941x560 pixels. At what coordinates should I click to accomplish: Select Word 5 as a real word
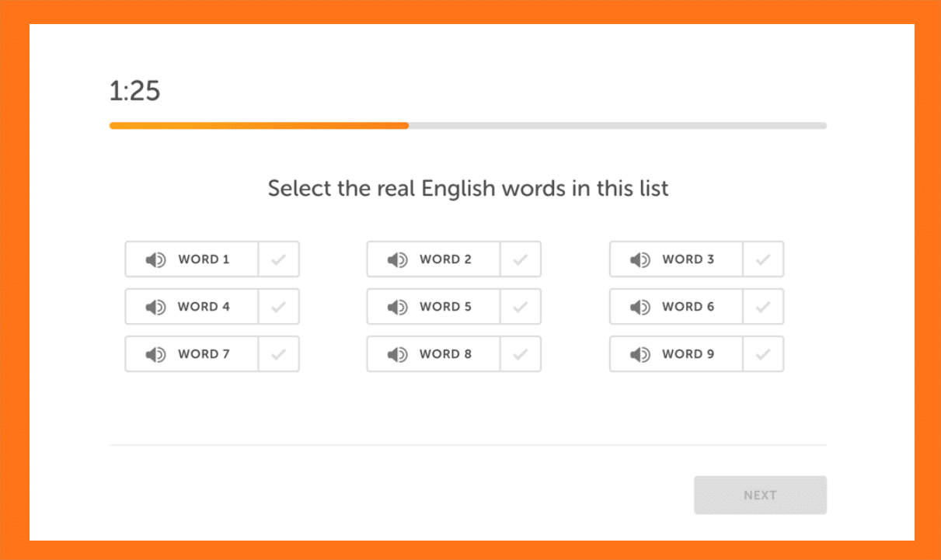tap(521, 307)
